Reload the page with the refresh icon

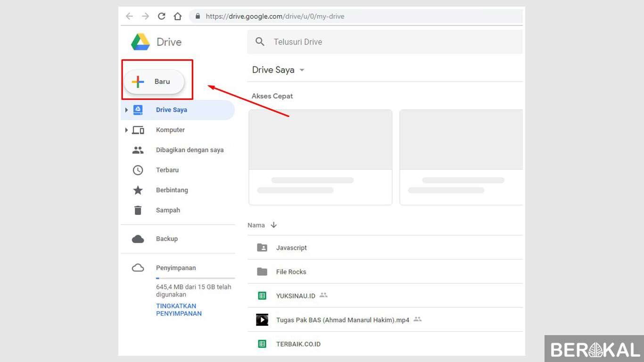pos(161,16)
